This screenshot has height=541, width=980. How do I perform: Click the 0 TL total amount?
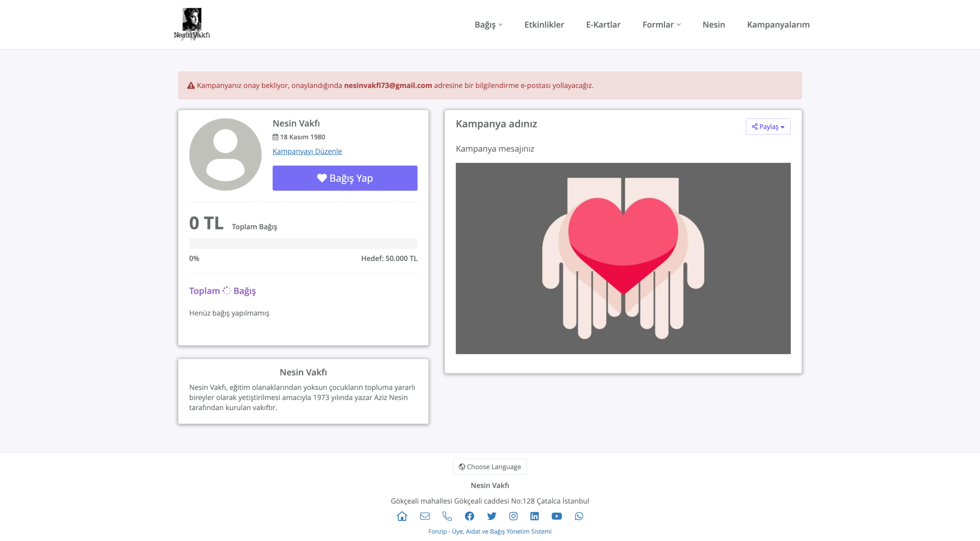click(x=206, y=223)
